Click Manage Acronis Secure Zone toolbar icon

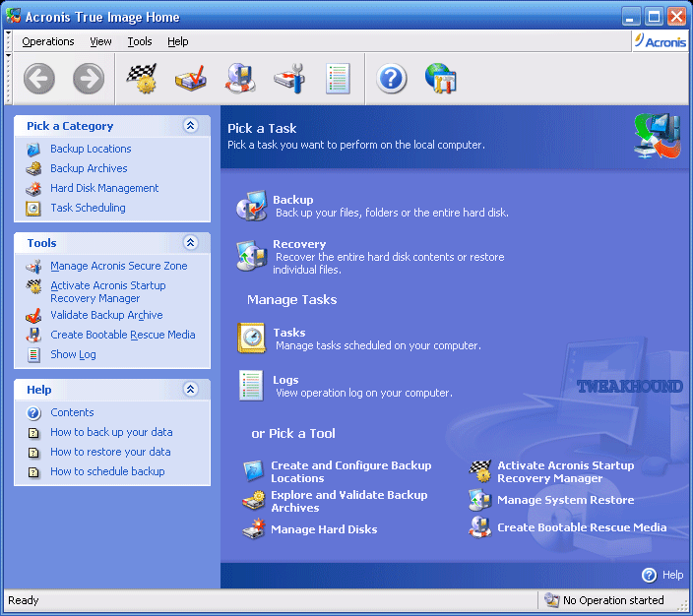pos(289,79)
